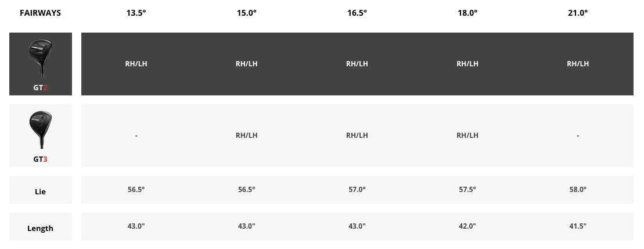Viewport: 644px width, 249px height.
Task: Click the 58.0° lie value
Action: click(578, 189)
